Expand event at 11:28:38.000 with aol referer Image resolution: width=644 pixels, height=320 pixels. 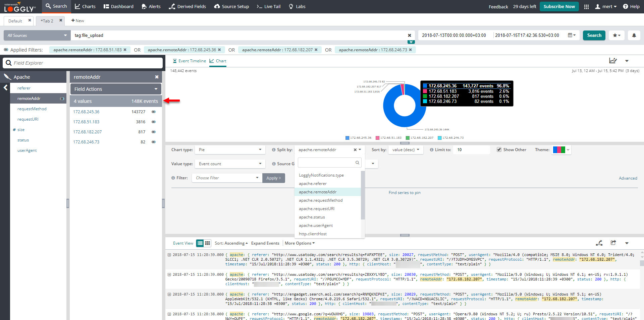[169, 294]
